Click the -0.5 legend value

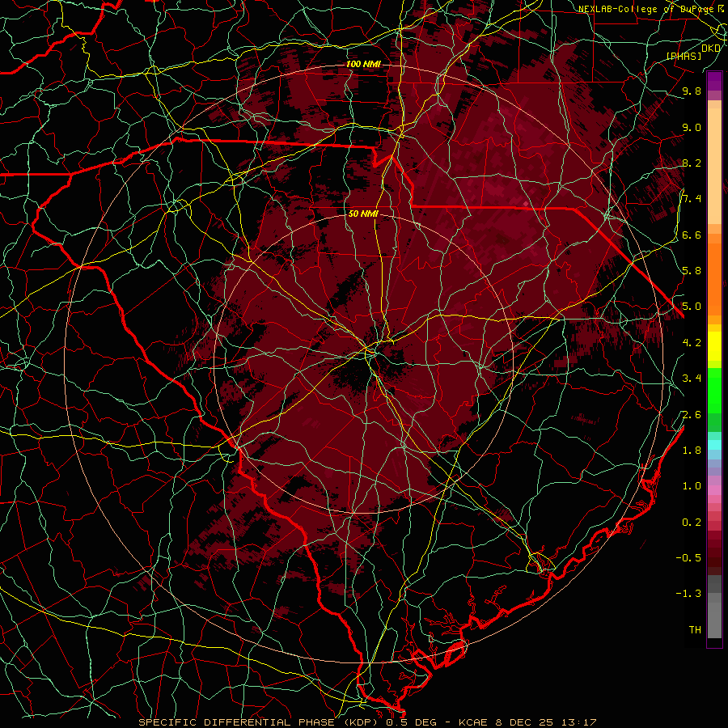(x=688, y=558)
